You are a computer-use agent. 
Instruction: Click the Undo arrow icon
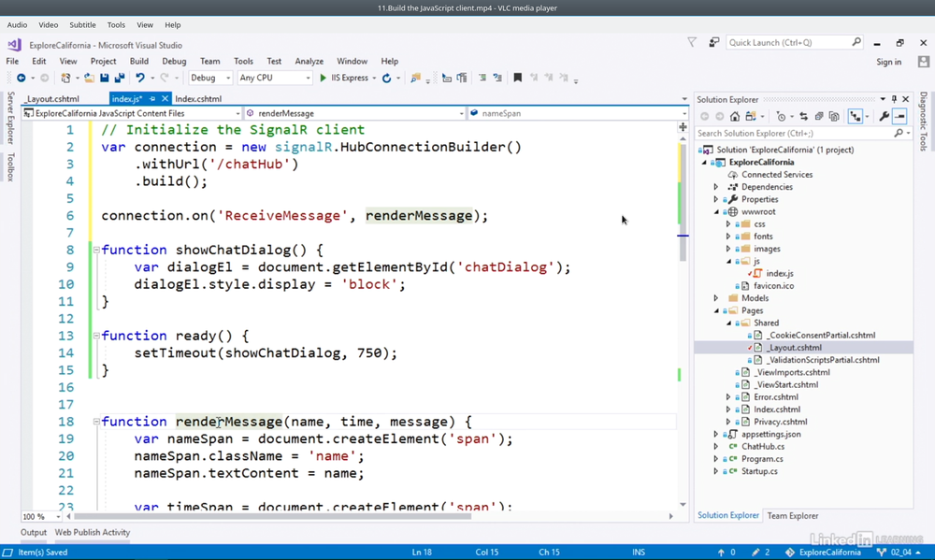(x=140, y=79)
